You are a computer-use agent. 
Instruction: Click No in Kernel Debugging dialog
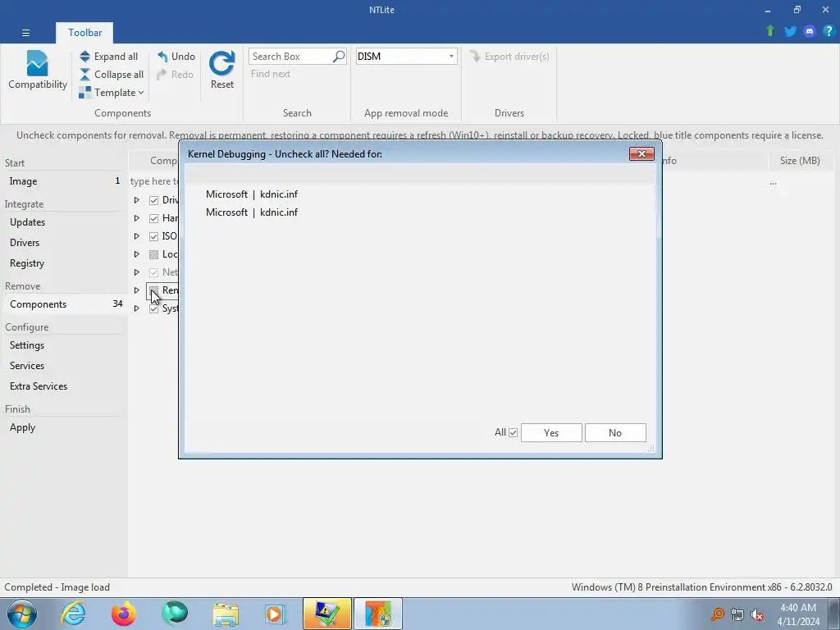pos(615,433)
